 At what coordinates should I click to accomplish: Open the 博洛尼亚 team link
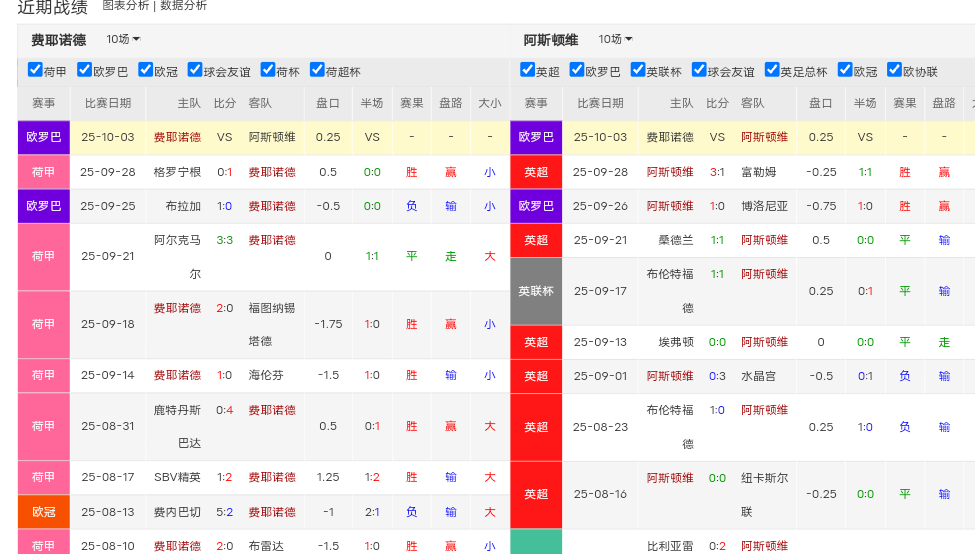click(x=764, y=206)
